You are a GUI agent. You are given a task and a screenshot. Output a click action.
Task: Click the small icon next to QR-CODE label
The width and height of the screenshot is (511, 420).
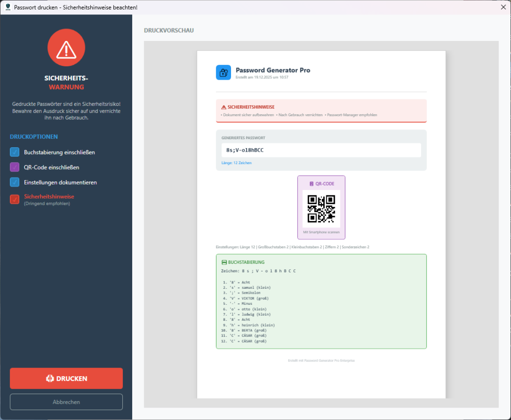click(311, 184)
